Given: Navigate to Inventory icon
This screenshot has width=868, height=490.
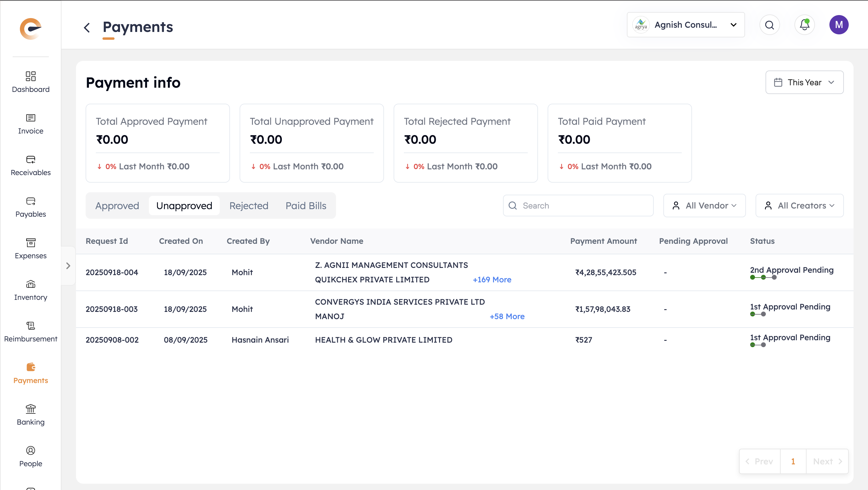Looking at the screenshot, I should tap(31, 284).
